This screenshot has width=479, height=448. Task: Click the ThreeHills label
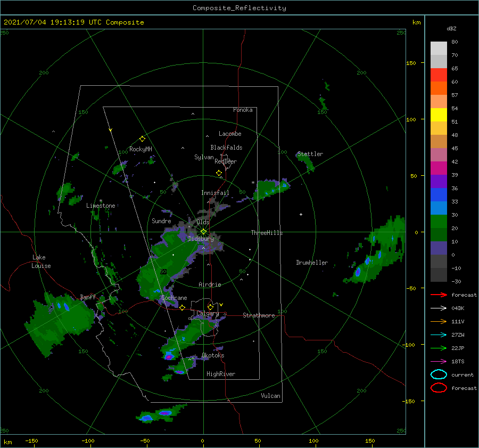tap(267, 233)
